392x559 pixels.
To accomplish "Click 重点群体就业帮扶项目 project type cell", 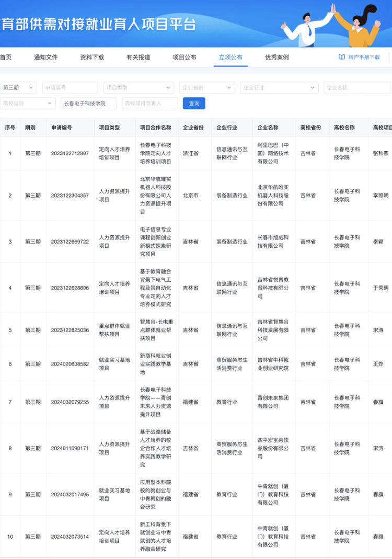I will pos(114,330).
